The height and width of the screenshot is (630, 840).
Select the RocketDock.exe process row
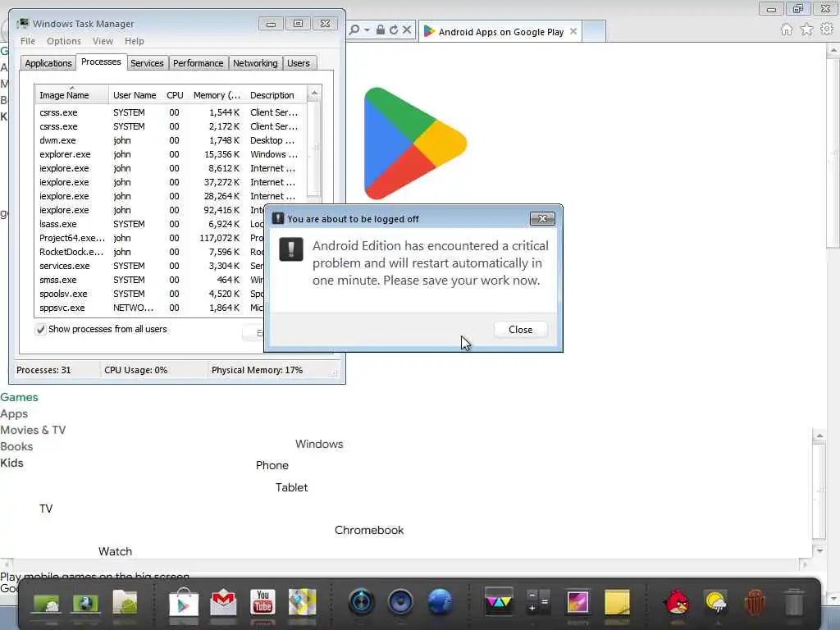click(151, 252)
